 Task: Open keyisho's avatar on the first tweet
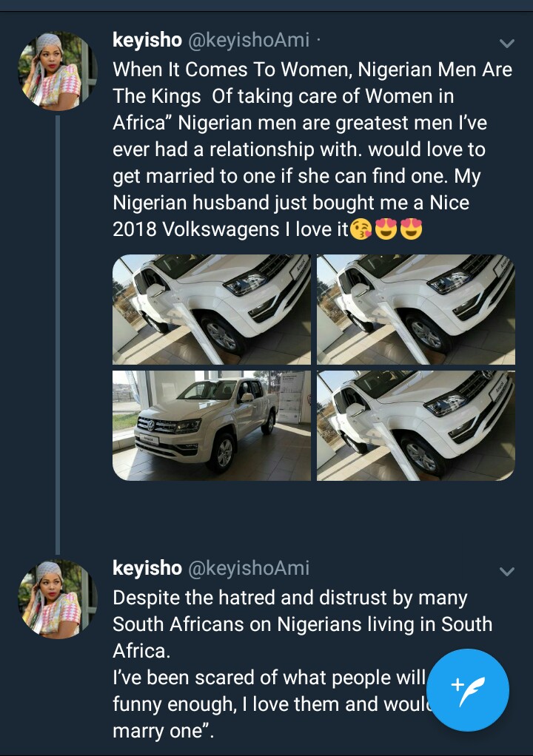point(57,72)
